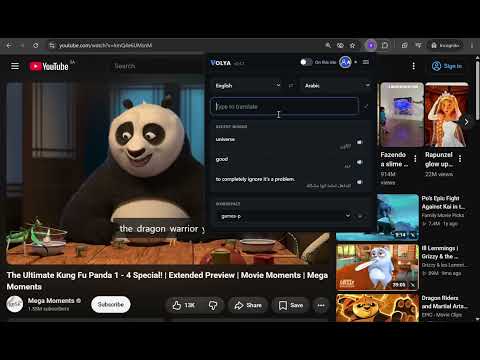This screenshot has width=480, height=360.
Task: Open 'Lemmings | Grizzy & the...' video thumbnail
Action: click(377, 267)
